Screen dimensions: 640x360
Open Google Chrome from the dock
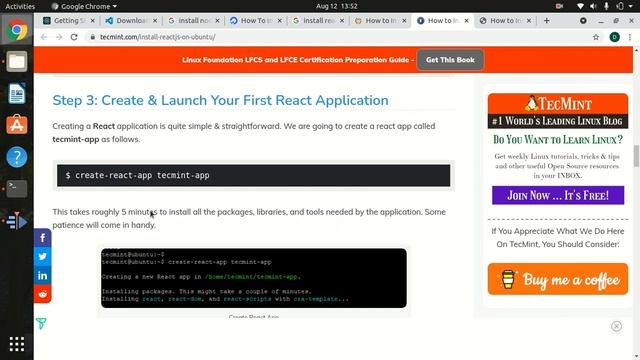[x=17, y=30]
